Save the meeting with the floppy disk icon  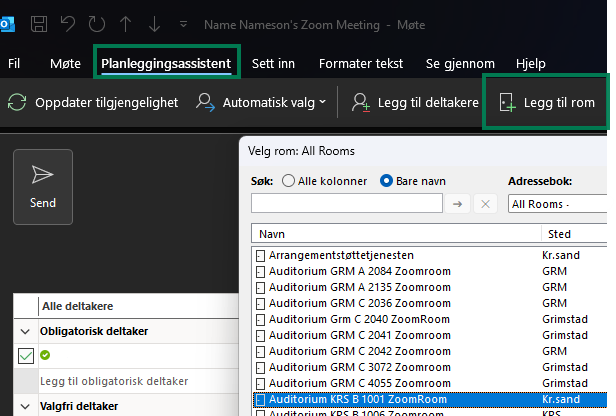[x=39, y=24]
